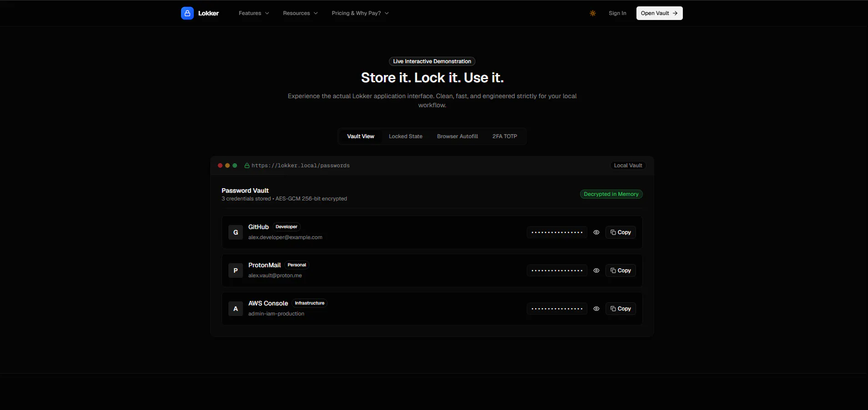Click the blue Lokker lock logo icon
The width and height of the screenshot is (868, 410).
[187, 13]
